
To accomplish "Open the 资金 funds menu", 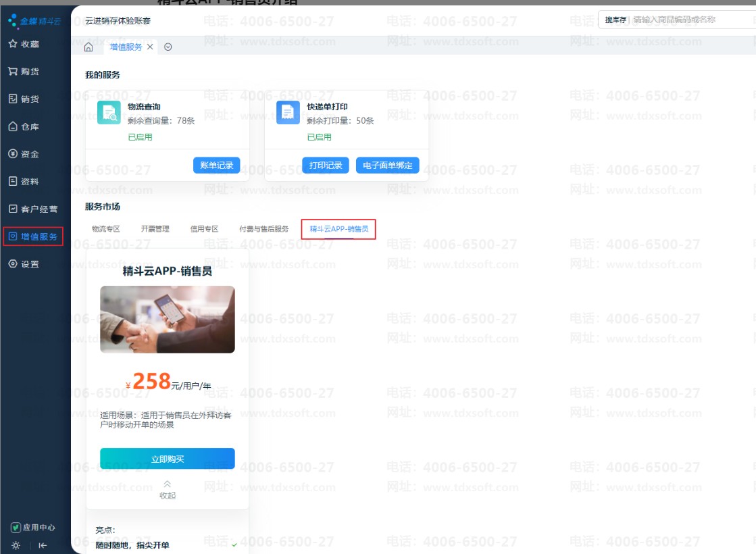I will [24, 154].
